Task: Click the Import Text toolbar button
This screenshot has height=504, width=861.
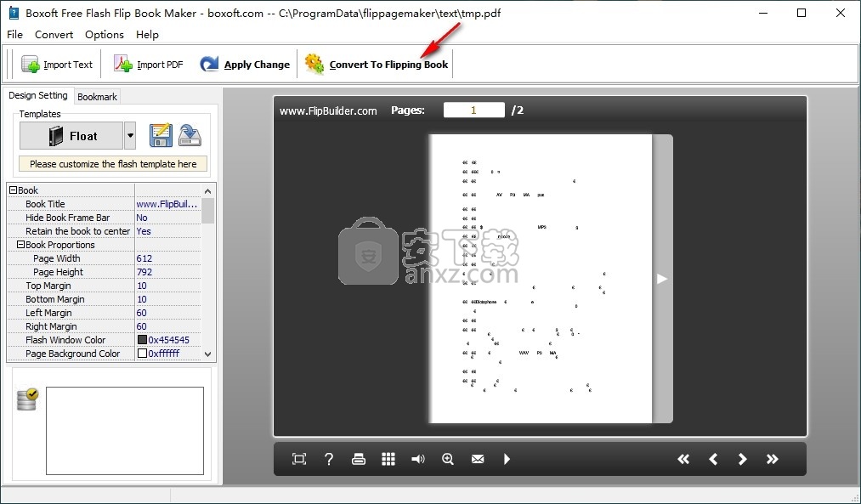Action: point(57,65)
